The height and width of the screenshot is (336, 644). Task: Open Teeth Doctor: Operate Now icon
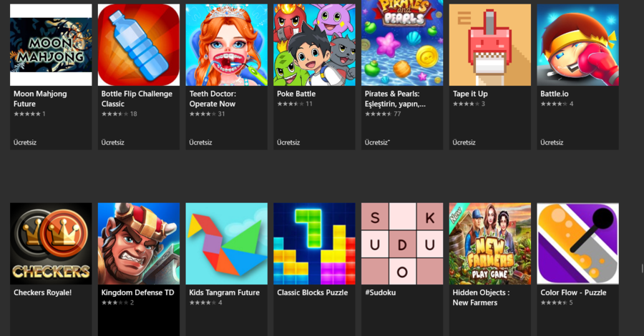[227, 45]
